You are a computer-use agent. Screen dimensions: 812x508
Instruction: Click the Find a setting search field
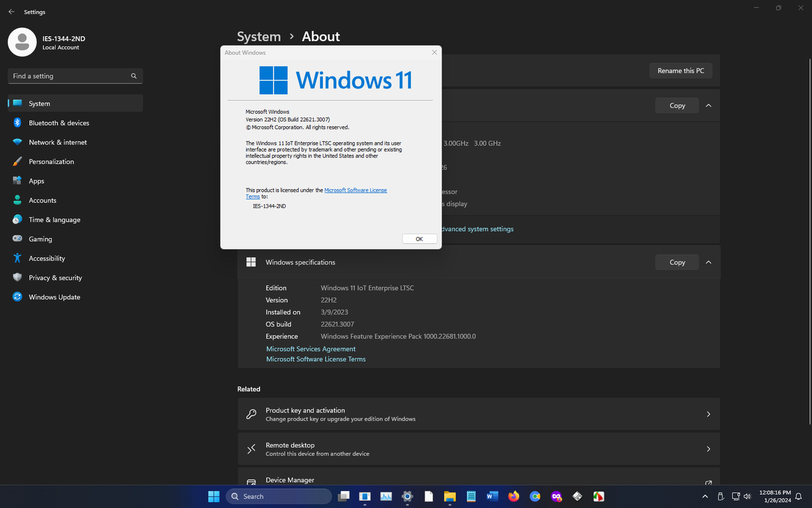pyautogui.click(x=75, y=76)
